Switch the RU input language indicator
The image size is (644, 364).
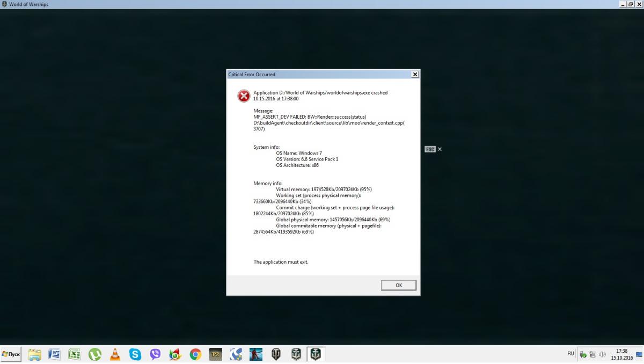(x=570, y=353)
